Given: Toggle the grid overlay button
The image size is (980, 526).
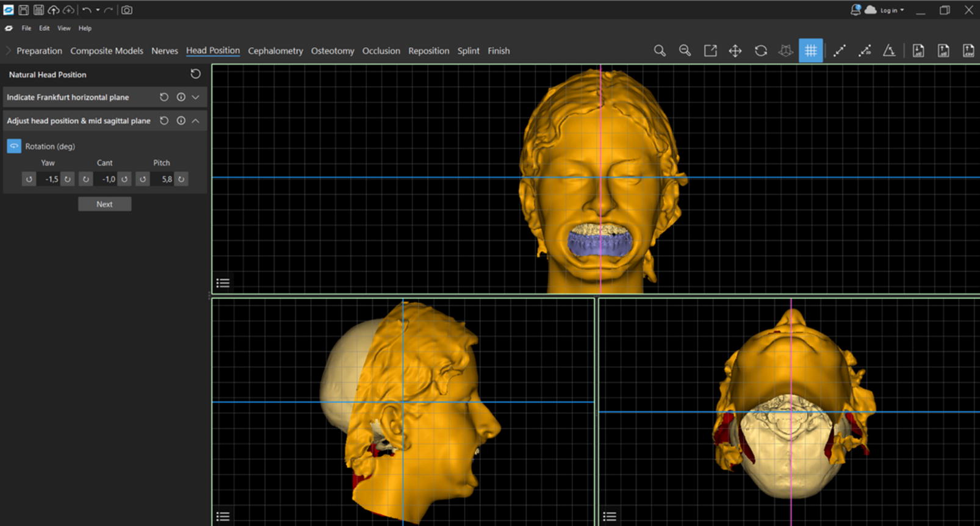Looking at the screenshot, I should coord(810,51).
